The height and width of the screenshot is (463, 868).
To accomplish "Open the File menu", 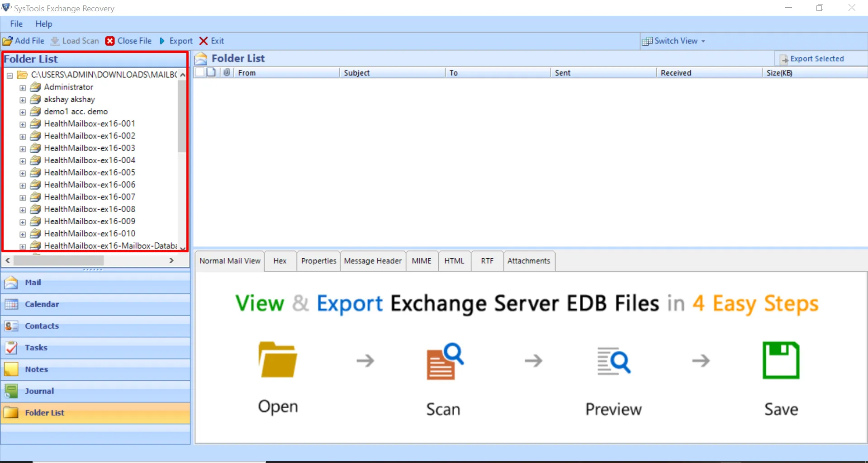I will tap(16, 24).
